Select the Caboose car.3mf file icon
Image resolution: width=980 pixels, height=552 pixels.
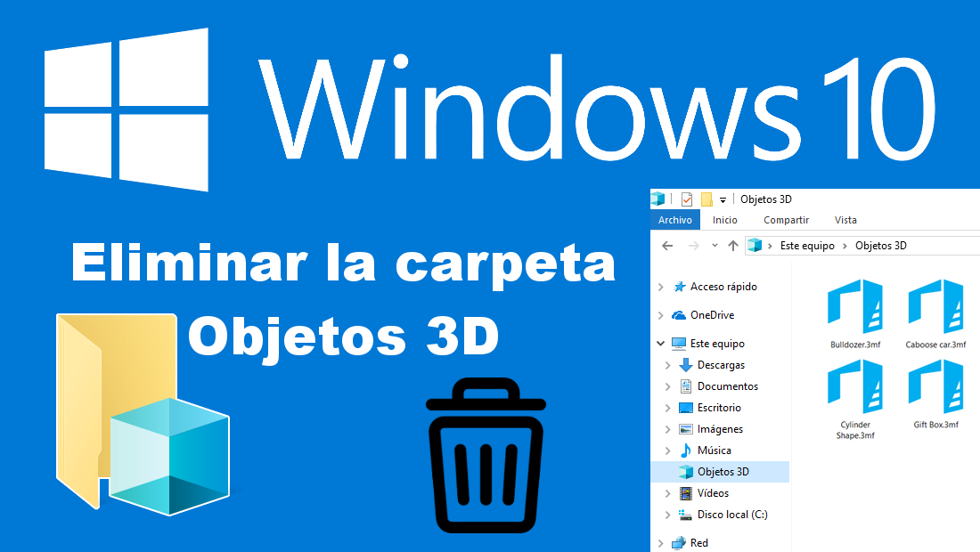[x=935, y=306]
